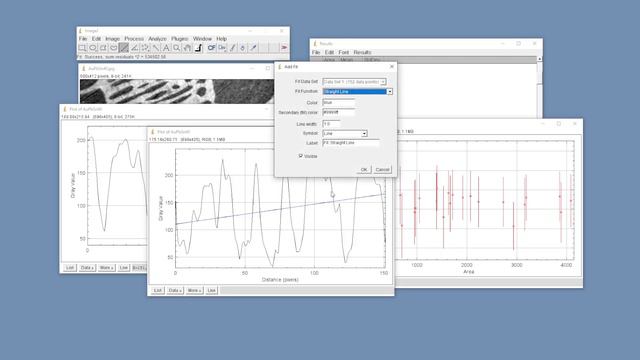
Task: Expand the Fit Function dropdown arrow
Action: (389, 92)
